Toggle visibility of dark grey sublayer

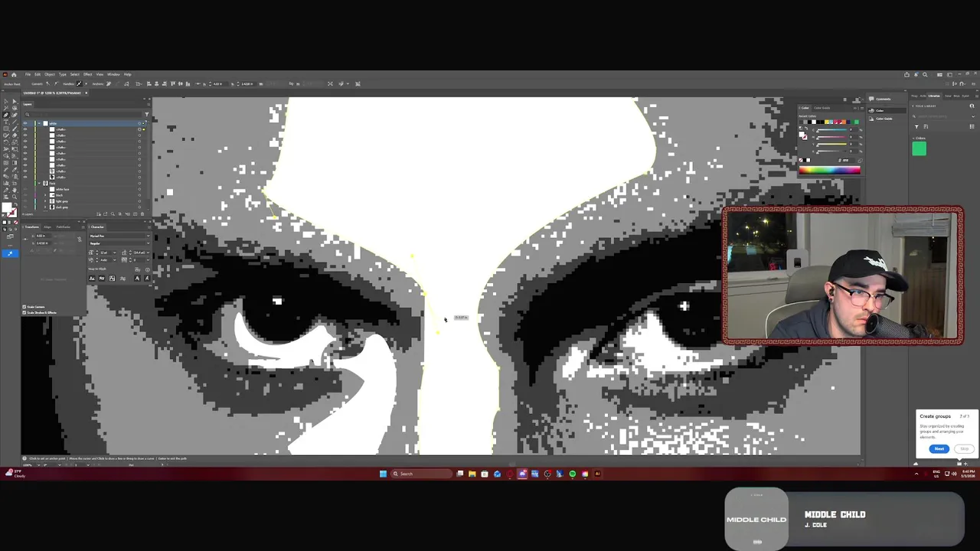[25, 207]
